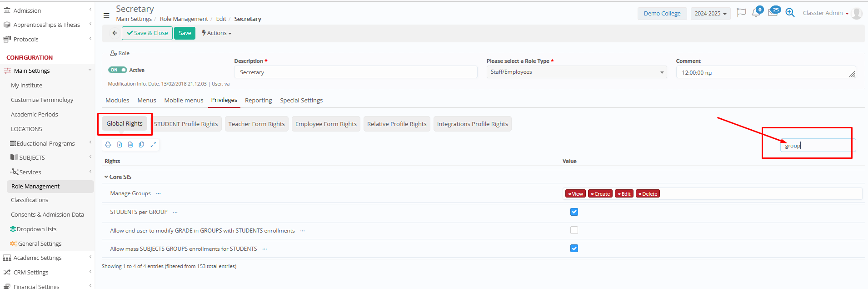Enable modify GRADE in GROUPS checkbox

[574, 230]
